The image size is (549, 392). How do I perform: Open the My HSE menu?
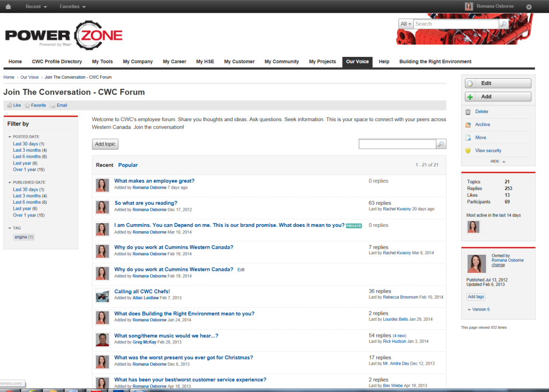point(205,62)
